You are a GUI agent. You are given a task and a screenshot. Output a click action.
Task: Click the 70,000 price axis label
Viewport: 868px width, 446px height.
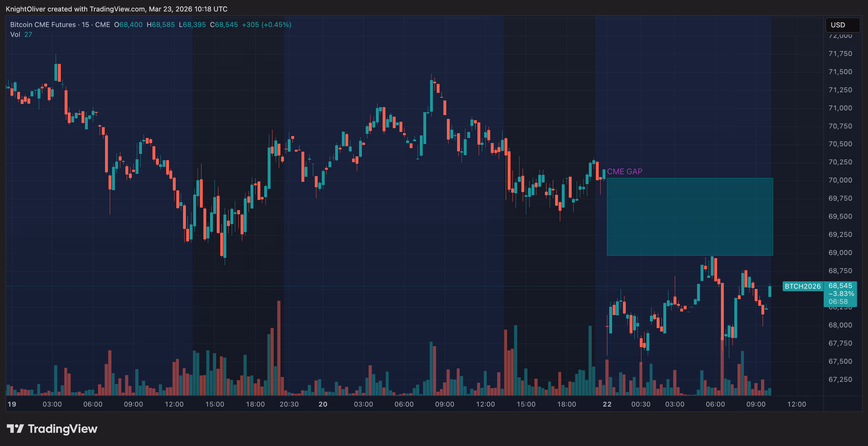click(x=840, y=180)
